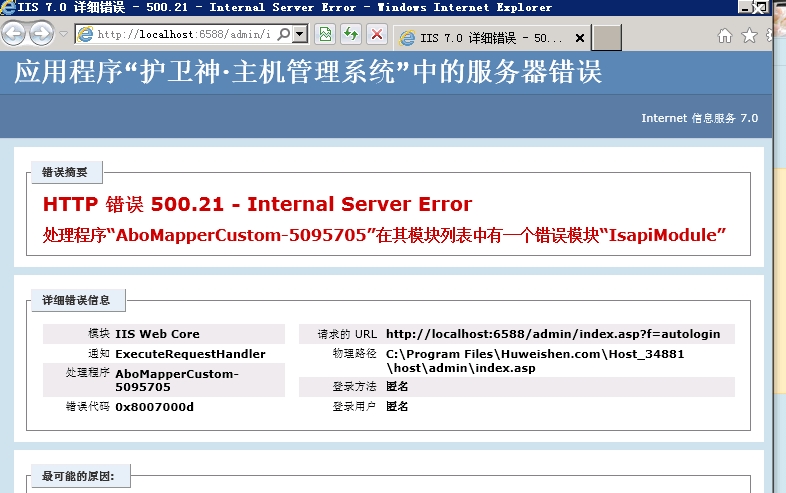Click the notification value ExecuteRequestHandler
This screenshot has width=786, height=493.
(x=190, y=354)
